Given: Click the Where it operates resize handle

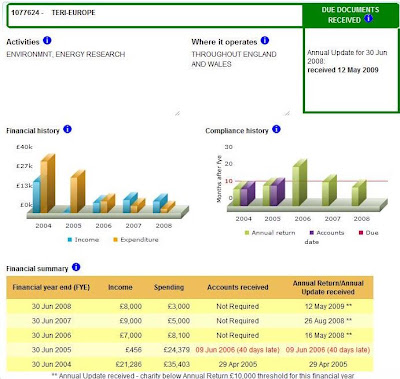Looking at the screenshot, I should pos(287,113).
